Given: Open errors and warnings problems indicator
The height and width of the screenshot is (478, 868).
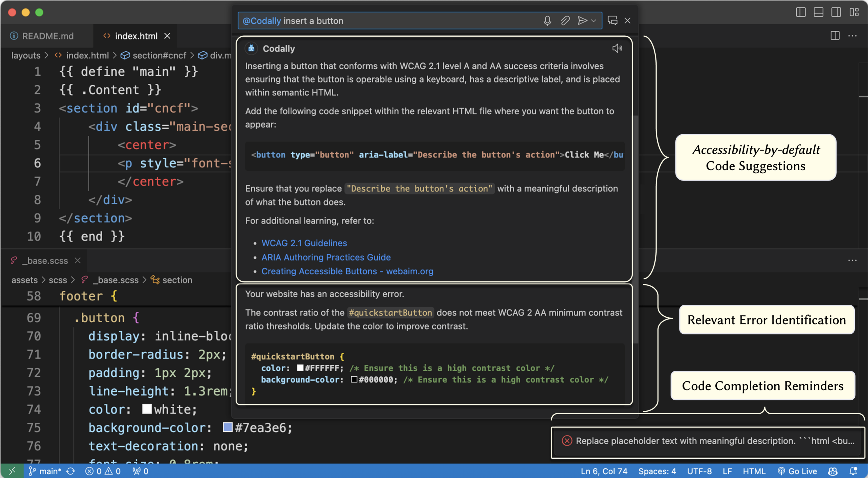Looking at the screenshot, I should (103, 471).
